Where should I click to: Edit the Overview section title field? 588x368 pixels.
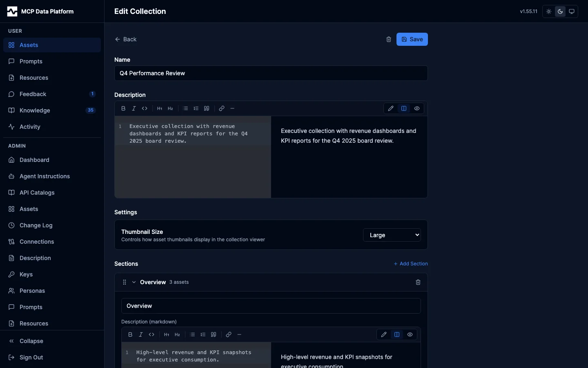coord(271,306)
